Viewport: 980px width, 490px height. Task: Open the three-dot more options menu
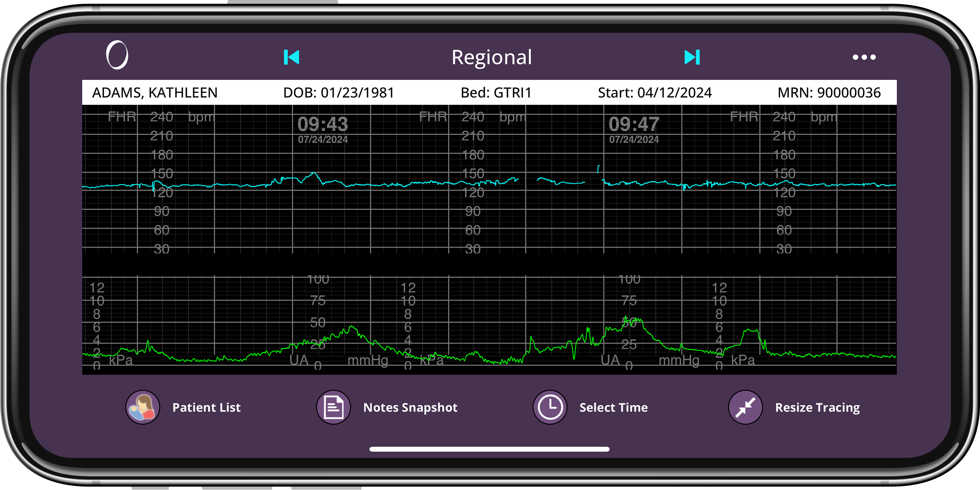click(864, 57)
